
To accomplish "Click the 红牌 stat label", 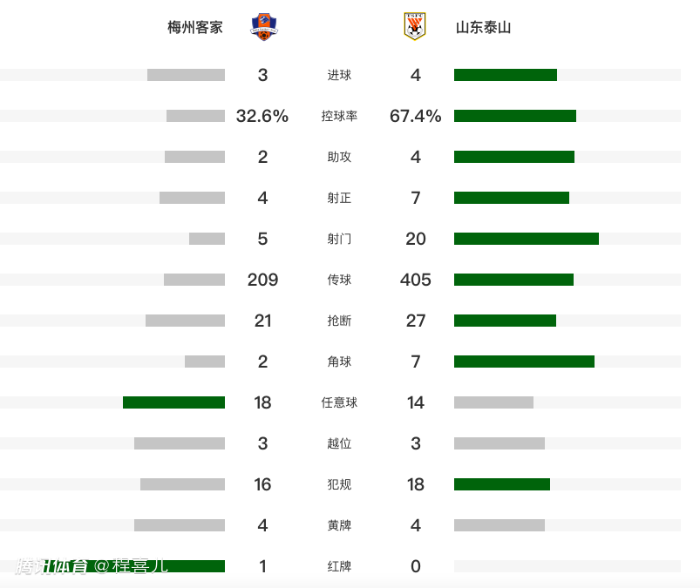I will (339, 566).
